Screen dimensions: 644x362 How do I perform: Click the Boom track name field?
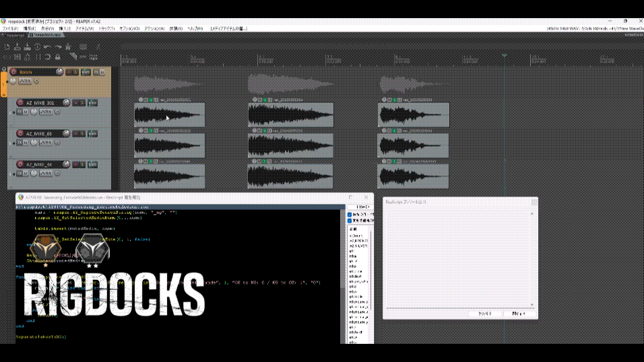(x=36, y=72)
